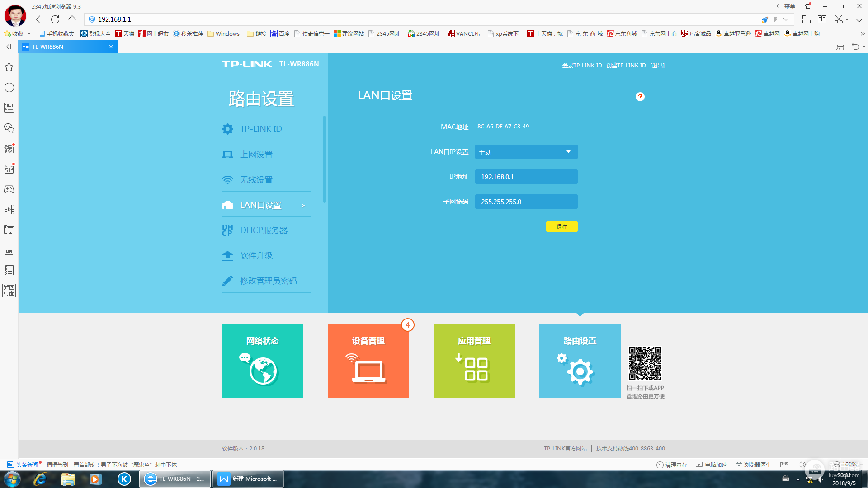Go to browser home page icon
Screen dimensions: 868x488
[x=72, y=19]
